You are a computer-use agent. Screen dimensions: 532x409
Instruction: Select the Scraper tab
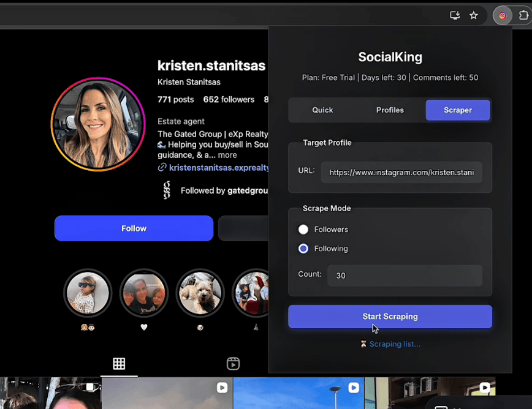[458, 110]
